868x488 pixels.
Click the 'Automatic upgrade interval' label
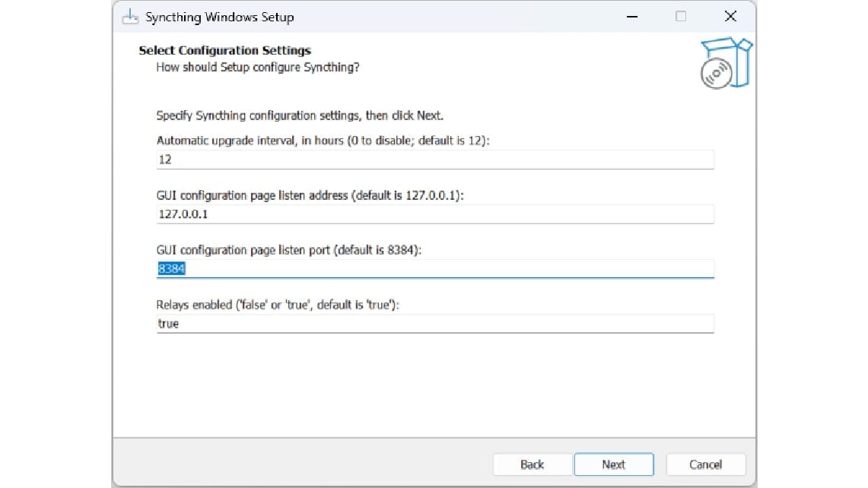click(x=323, y=141)
